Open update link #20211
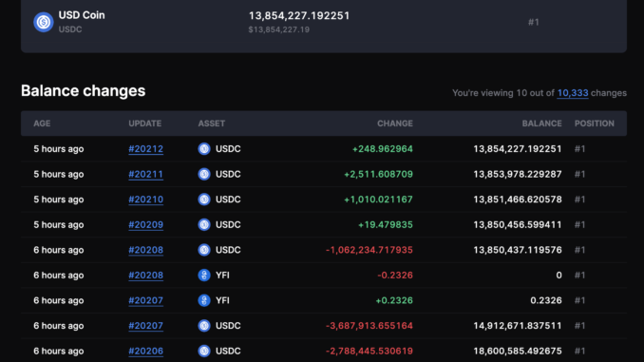The image size is (644, 362). coord(146,174)
